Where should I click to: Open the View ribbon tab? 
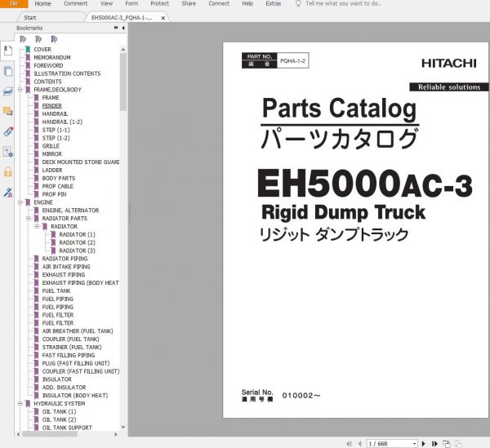(x=106, y=4)
